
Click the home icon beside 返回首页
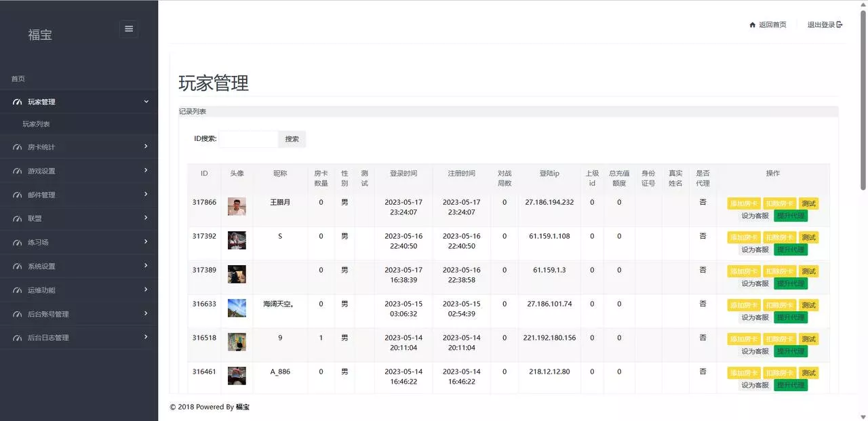click(x=753, y=24)
